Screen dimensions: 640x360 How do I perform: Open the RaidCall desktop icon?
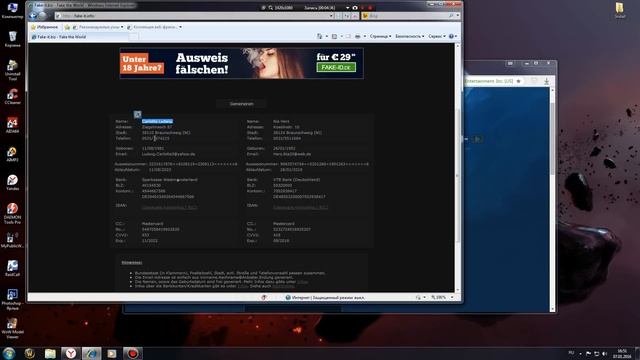click(12, 268)
